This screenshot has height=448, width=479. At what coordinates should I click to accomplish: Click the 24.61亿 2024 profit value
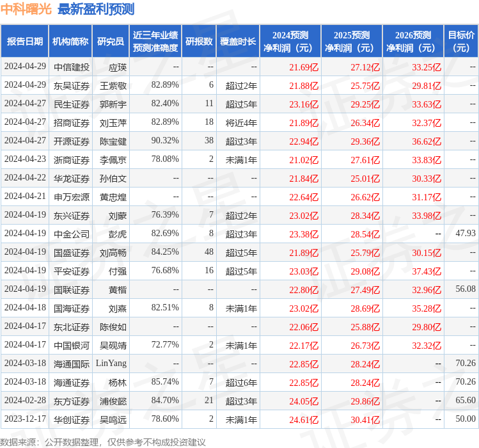pos(304,420)
